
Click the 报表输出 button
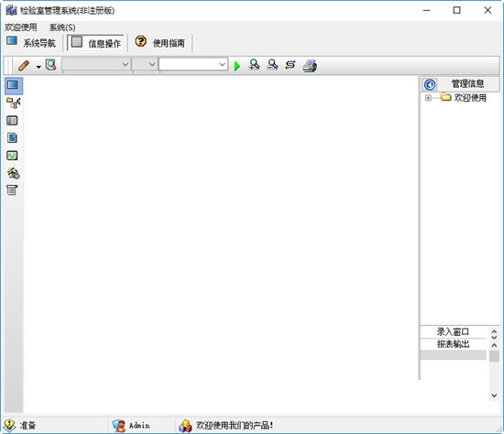click(454, 344)
